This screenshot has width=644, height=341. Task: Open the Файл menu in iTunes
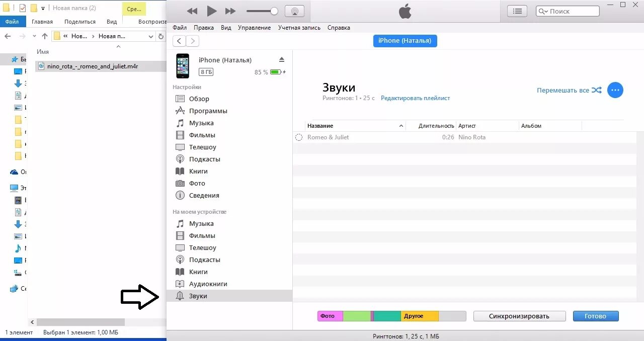click(180, 28)
